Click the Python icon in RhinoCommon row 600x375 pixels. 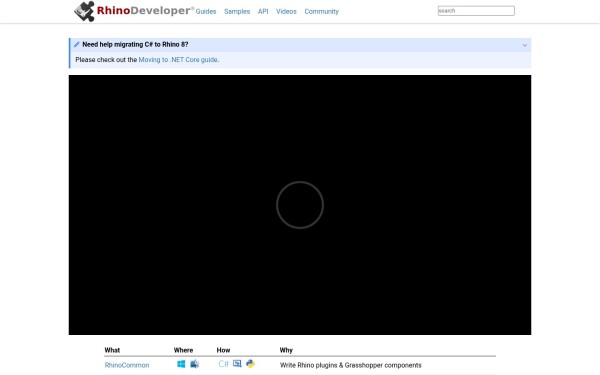(x=250, y=364)
